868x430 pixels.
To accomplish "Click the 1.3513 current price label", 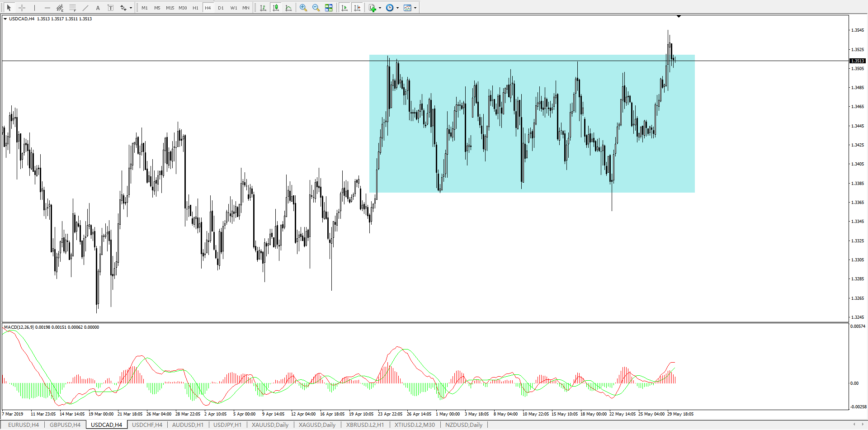I will coord(858,61).
